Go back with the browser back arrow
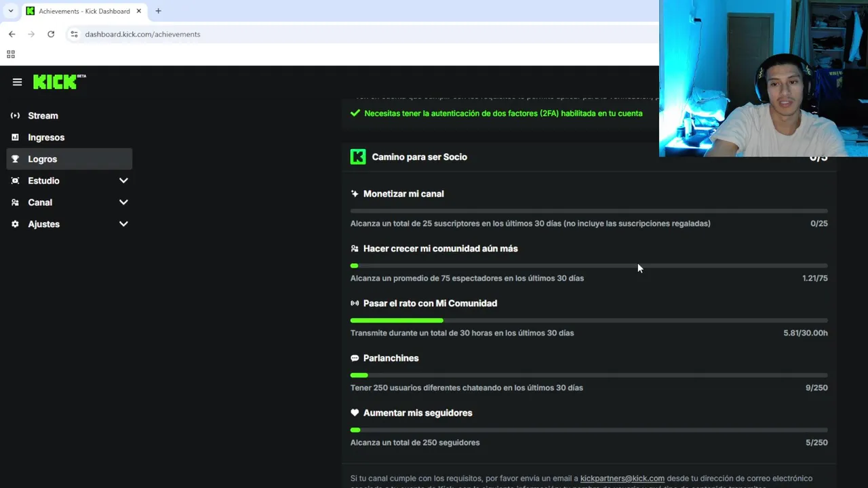Image resolution: width=868 pixels, height=488 pixels. [12, 34]
